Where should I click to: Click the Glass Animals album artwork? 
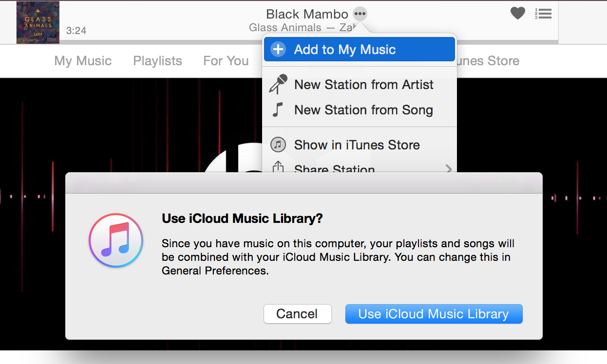click(x=38, y=22)
